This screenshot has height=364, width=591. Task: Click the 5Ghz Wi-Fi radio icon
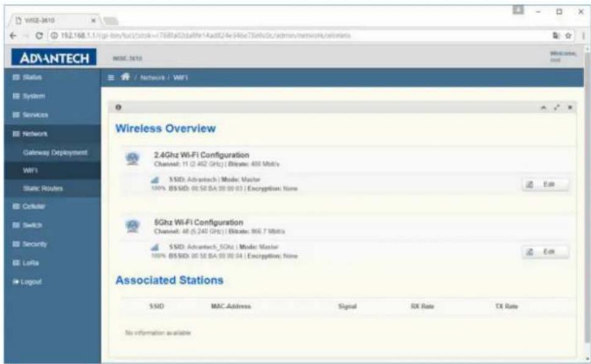132,226
